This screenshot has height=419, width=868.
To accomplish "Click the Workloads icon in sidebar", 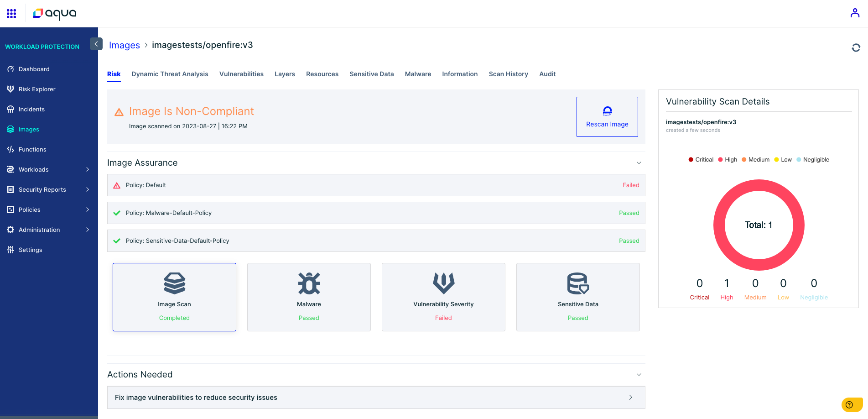I will coord(10,169).
